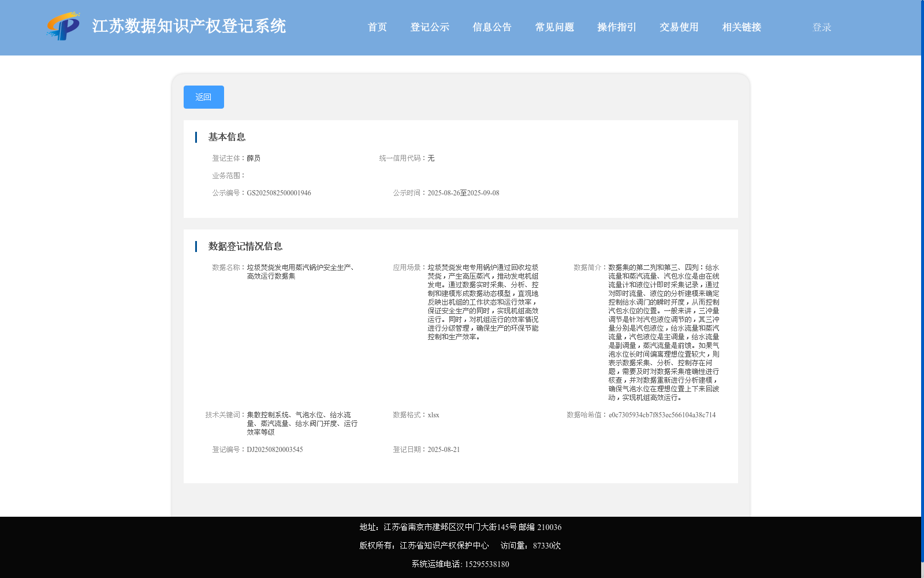Image resolution: width=924 pixels, height=578 pixels.
Task: Click the 应用场景 description text
Action: pyautogui.click(x=483, y=302)
